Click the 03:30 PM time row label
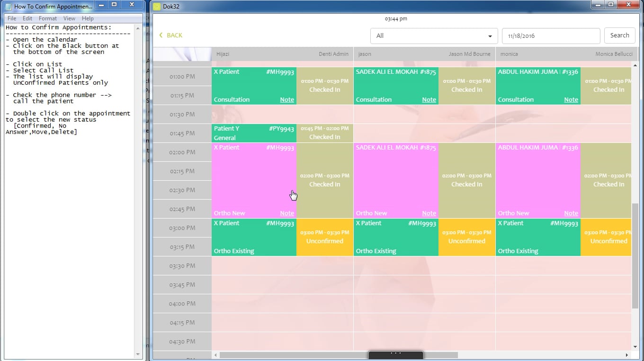Screen dimensions: 644x361 pyautogui.click(x=182, y=266)
